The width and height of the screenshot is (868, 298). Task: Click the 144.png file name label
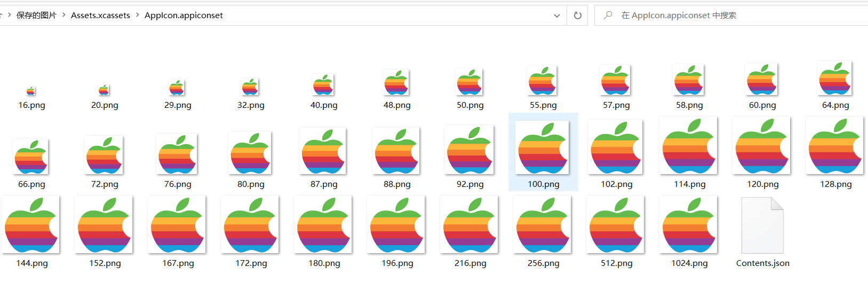pos(31,263)
